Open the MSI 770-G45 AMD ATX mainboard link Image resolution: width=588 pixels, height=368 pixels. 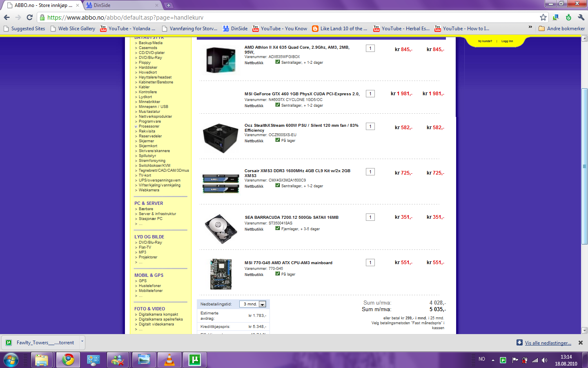click(288, 263)
